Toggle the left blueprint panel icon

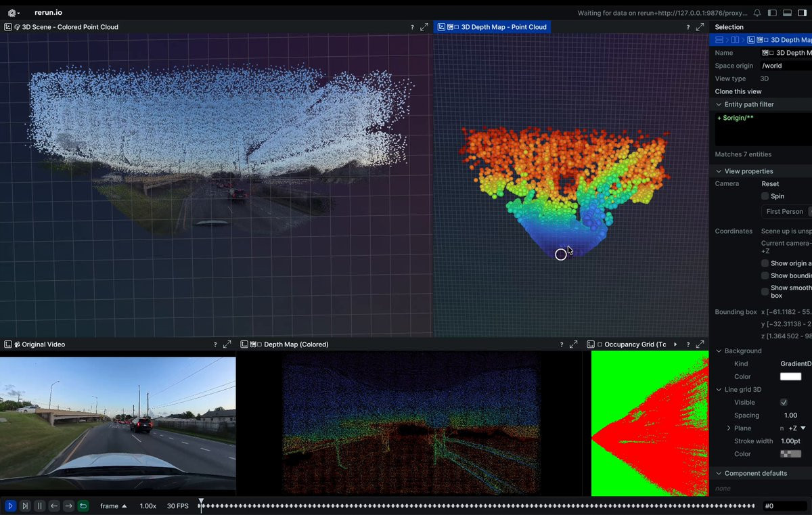tap(772, 13)
